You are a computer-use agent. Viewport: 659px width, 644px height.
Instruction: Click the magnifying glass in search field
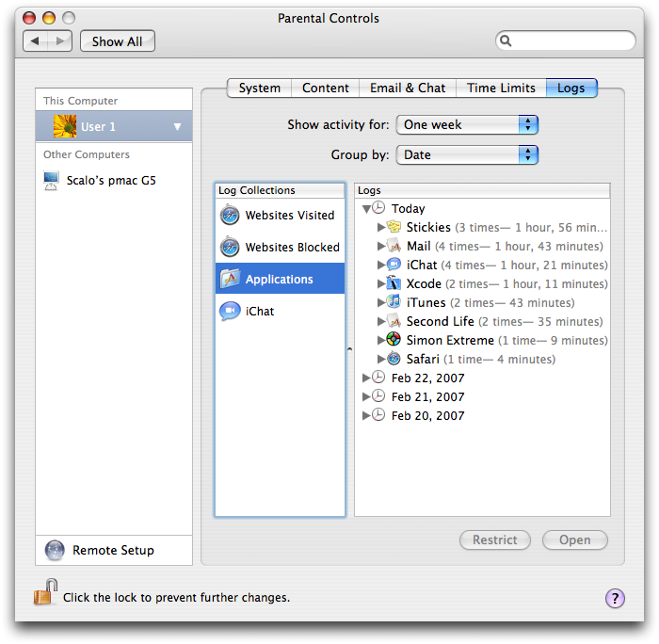[506, 41]
